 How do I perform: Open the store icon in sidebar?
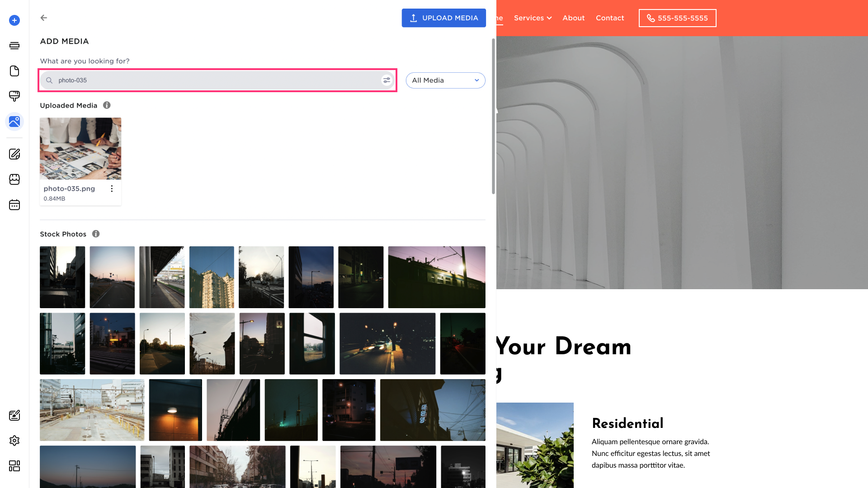click(x=14, y=179)
